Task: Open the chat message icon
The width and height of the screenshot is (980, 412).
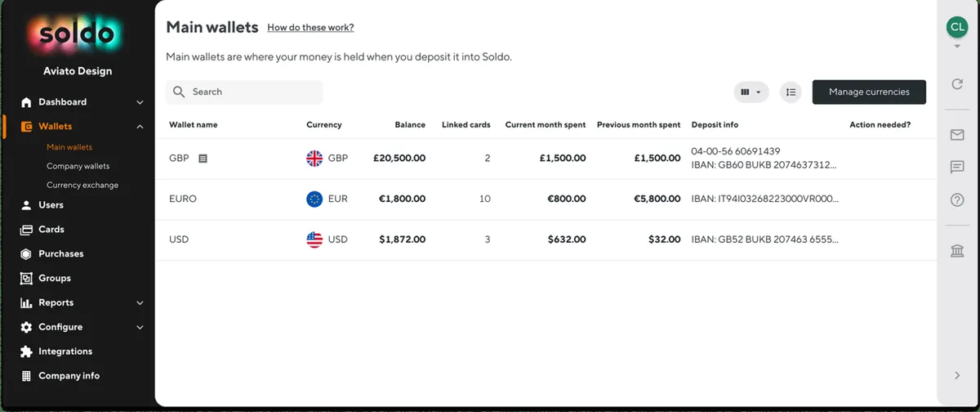Action: 957,167
